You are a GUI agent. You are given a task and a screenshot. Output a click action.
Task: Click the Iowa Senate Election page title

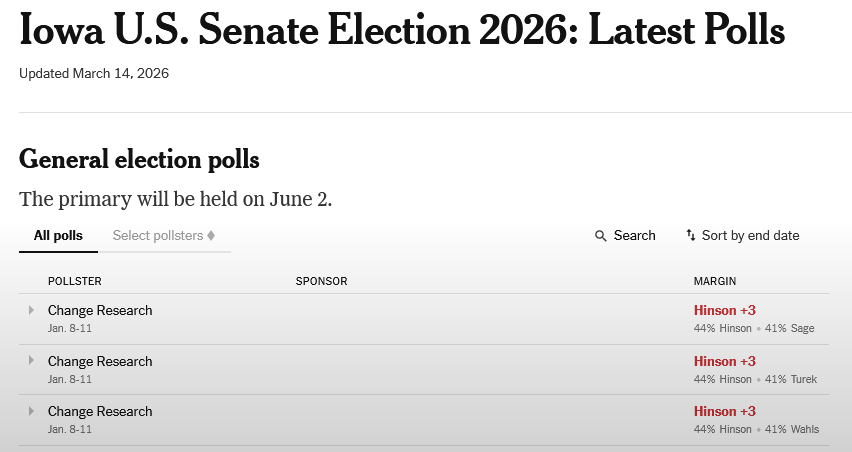[402, 31]
